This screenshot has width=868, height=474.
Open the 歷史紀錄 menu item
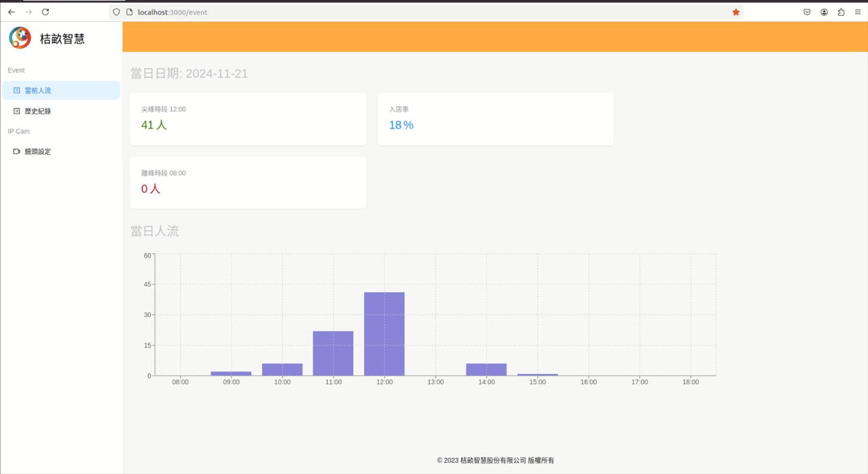tap(61, 111)
